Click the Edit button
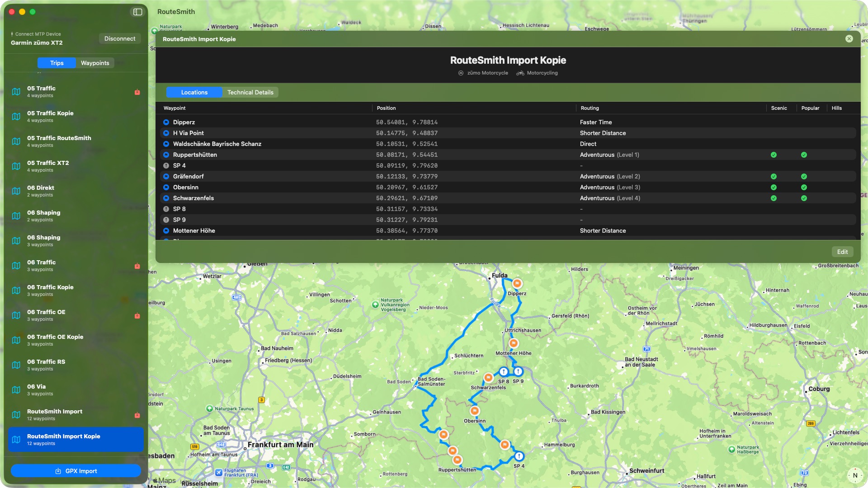Screen dimensions: 868x488 [842, 252]
